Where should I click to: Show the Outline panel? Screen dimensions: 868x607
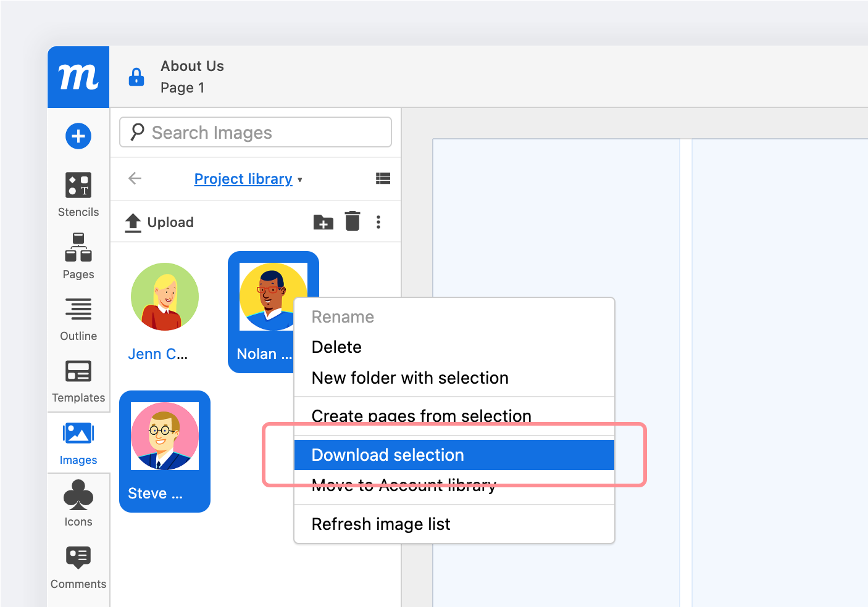tap(78, 319)
